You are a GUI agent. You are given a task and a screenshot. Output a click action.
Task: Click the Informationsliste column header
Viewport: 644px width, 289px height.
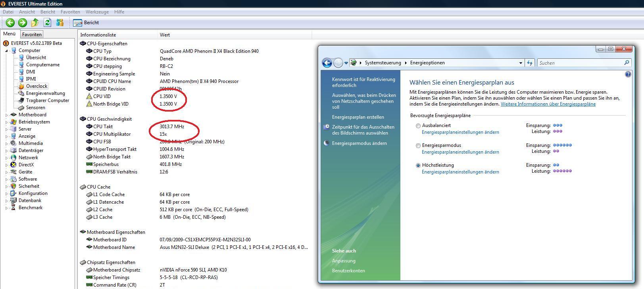pos(118,35)
